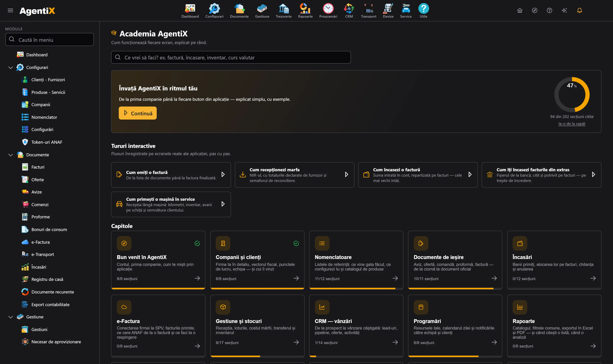Start 'Cum primești o mașină în service' tour
The height and width of the screenshot is (364, 613).
pyautogui.click(x=171, y=204)
